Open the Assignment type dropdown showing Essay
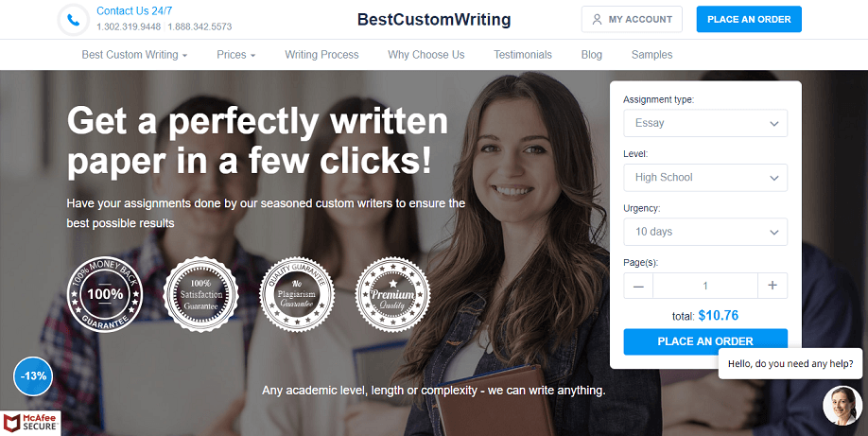 click(x=705, y=123)
